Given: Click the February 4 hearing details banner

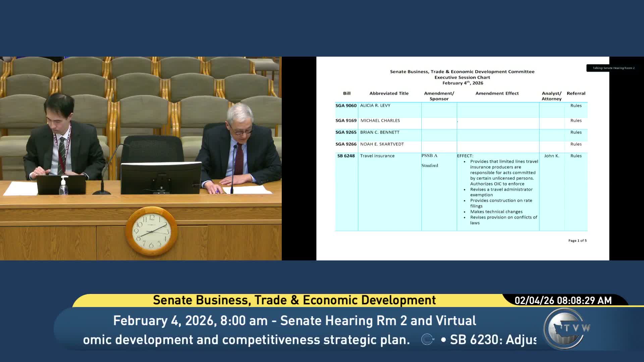Looking at the screenshot, I should pyautogui.click(x=294, y=321).
